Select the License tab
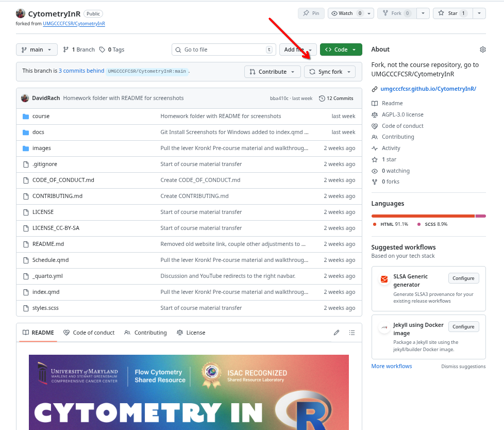The height and width of the screenshot is (430, 504). [x=191, y=333]
